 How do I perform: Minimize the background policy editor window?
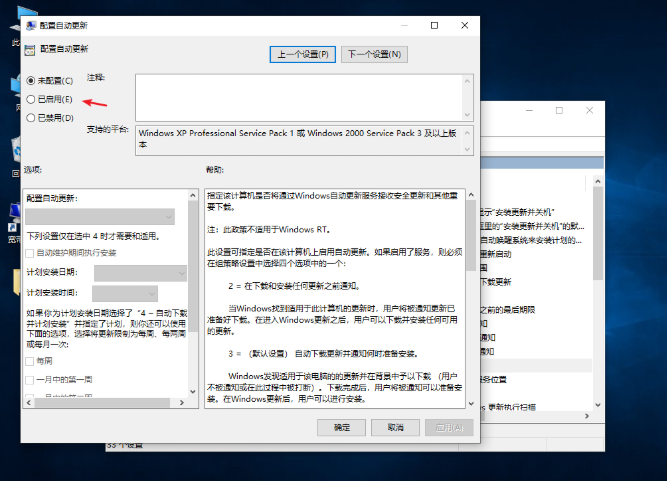[x=529, y=111]
